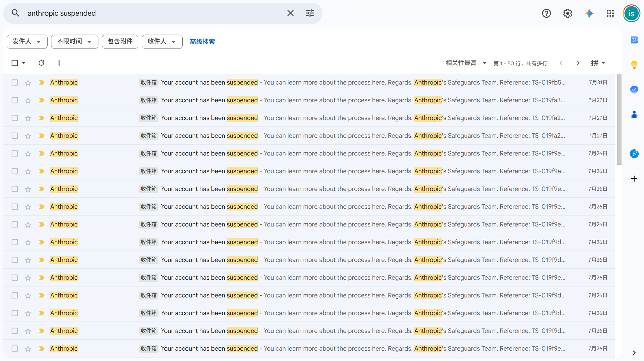The height and width of the screenshot is (361, 644).
Task: Open the suspended email referencing TS-019fa3
Action: (x=309, y=100)
